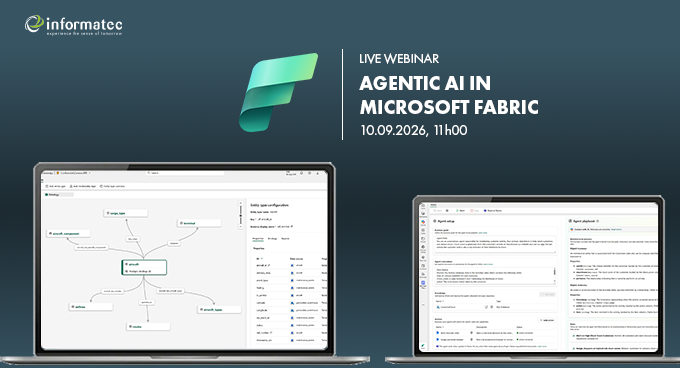Click Add relationship type in the ontology toolbar
This screenshot has height=368, width=680.
pos(83,186)
